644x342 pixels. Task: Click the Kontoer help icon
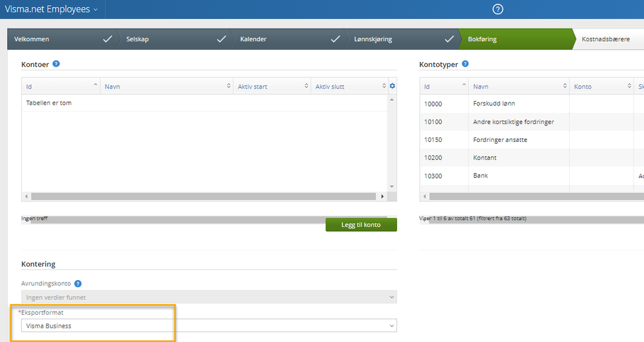tap(56, 64)
